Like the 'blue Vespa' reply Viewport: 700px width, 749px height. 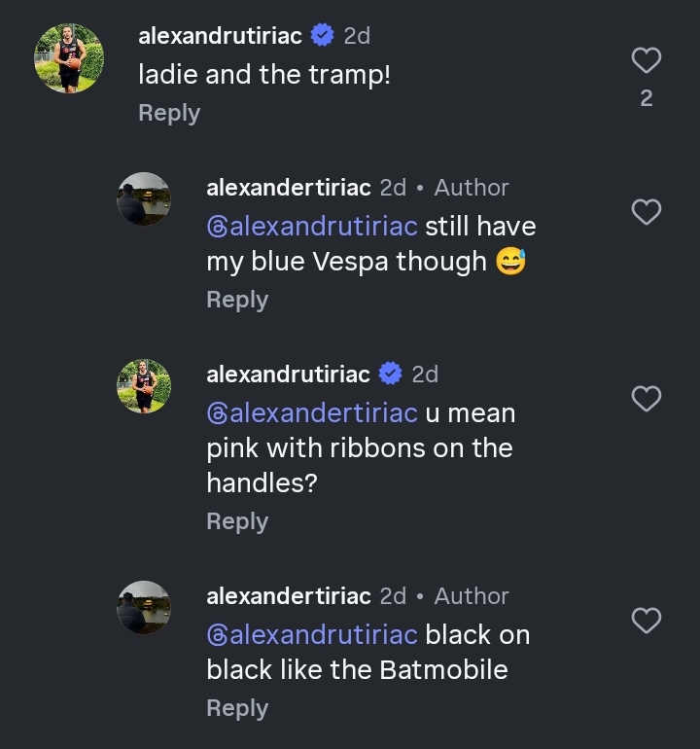[x=647, y=212]
